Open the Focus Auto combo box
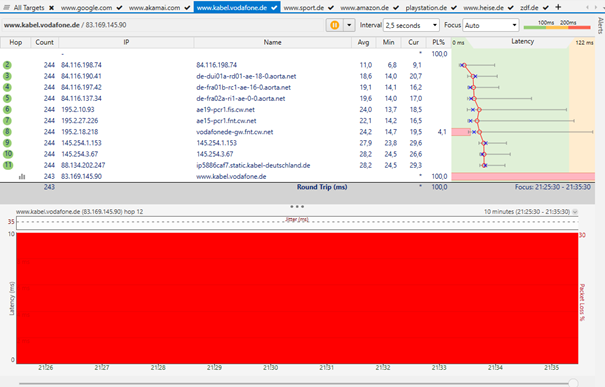 pyautogui.click(x=490, y=25)
